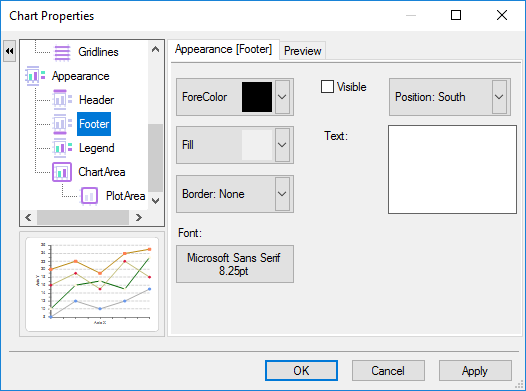Click the Legend icon in the tree

(62, 148)
